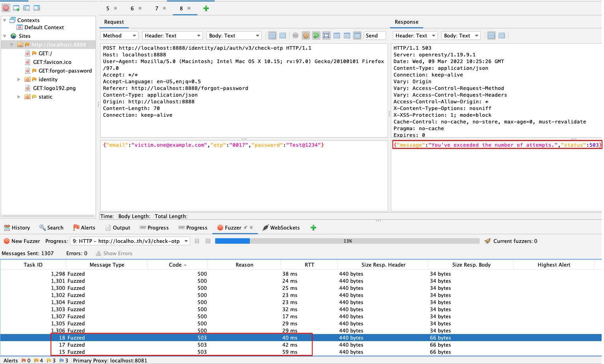Collapse the Contexts tree node

click(x=5, y=20)
